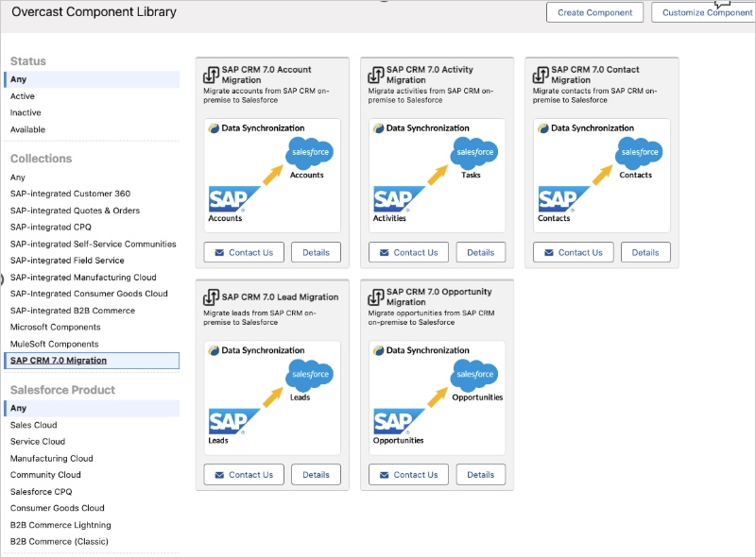Screen dimensions: 756x558
Task: Filter products by Sales Cloud
Action: (x=34, y=425)
